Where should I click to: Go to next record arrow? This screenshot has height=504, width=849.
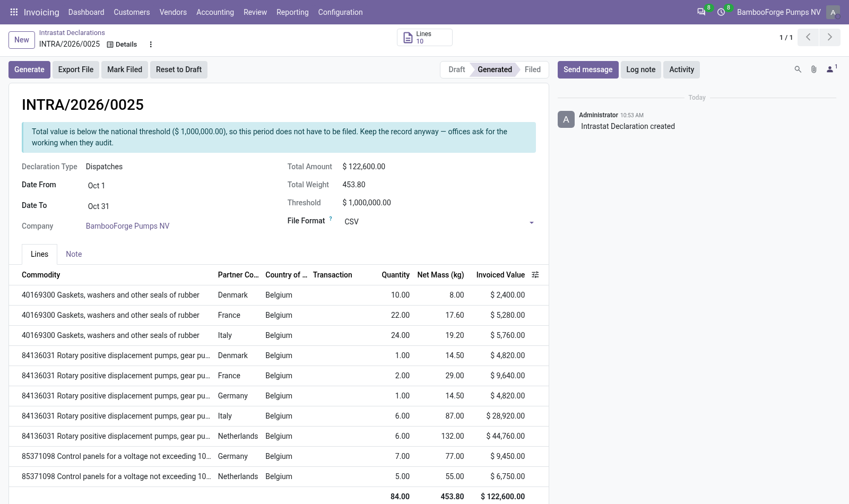tap(830, 37)
